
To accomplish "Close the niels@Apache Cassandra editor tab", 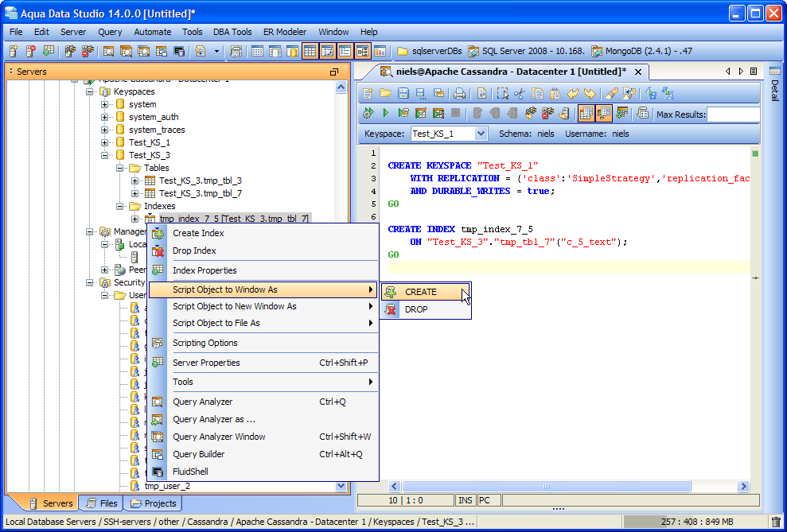I will pyautogui.click(x=638, y=72).
